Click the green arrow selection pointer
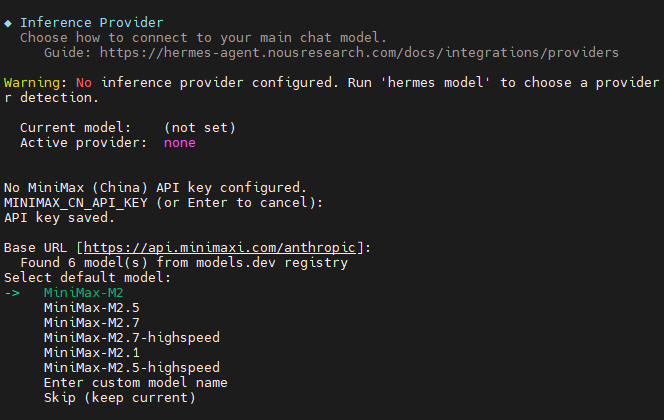The image size is (664, 420). (12, 293)
